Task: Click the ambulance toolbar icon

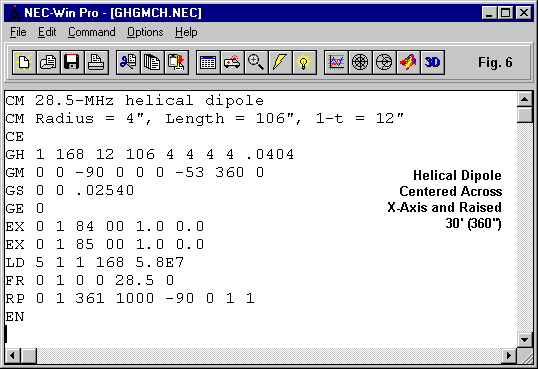Action: coord(232,62)
